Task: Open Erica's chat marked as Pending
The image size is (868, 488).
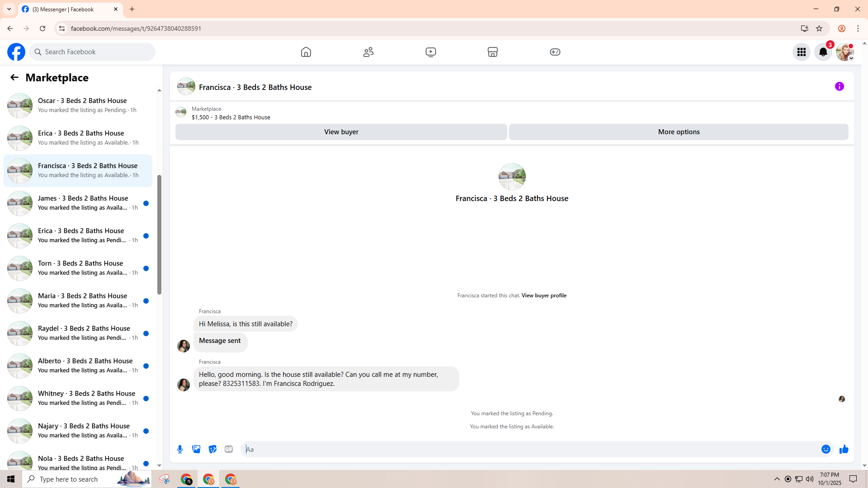Action: tap(78, 235)
